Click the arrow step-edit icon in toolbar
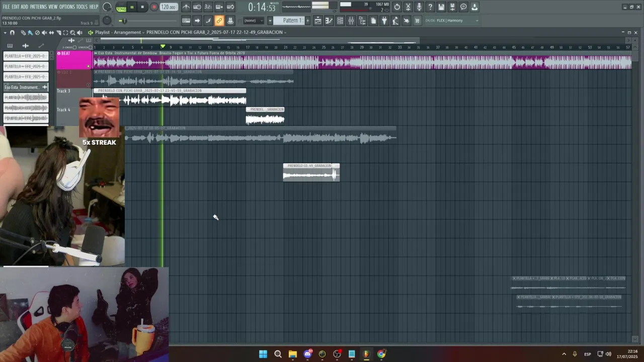The height and width of the screenshot is (362, 644). click(197, 21)
